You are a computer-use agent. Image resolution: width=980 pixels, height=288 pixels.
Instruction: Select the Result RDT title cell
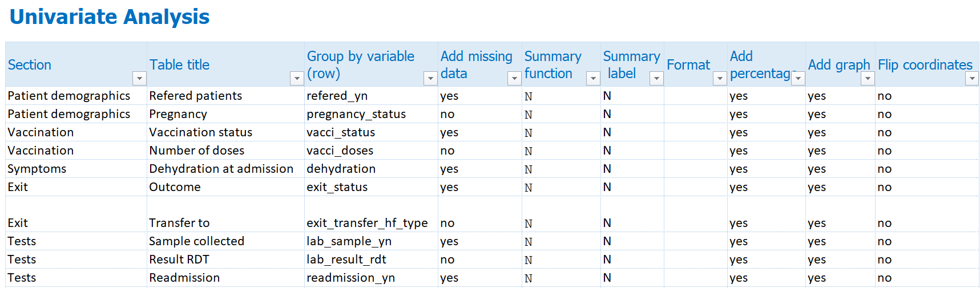tap(225, 259)
